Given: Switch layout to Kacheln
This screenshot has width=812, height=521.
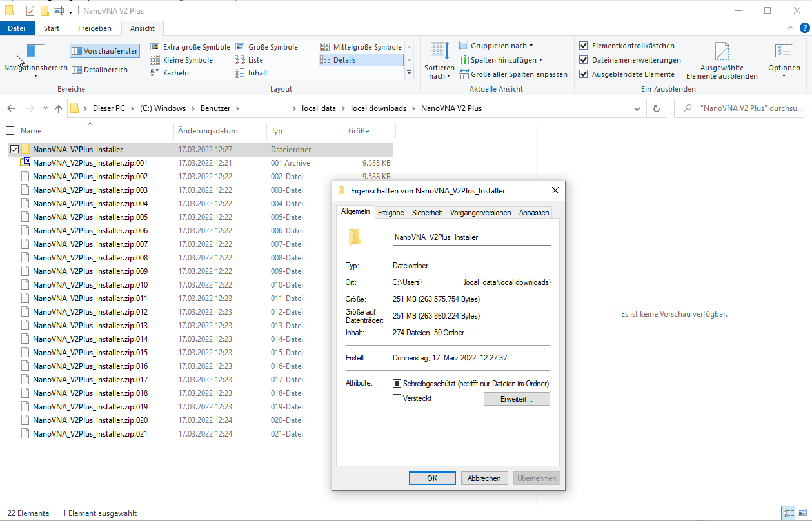Looking at the screenshot, I should [169, 73].
